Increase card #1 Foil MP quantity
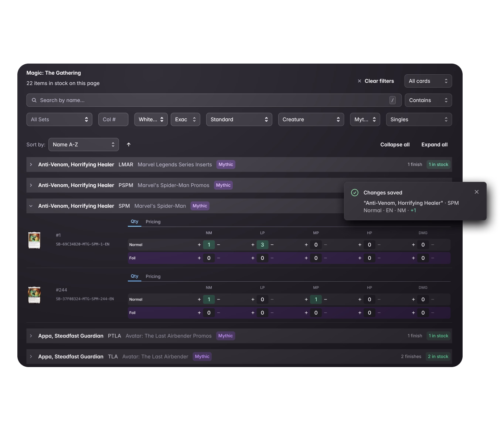504x431 pixels. tap(306, 258)
